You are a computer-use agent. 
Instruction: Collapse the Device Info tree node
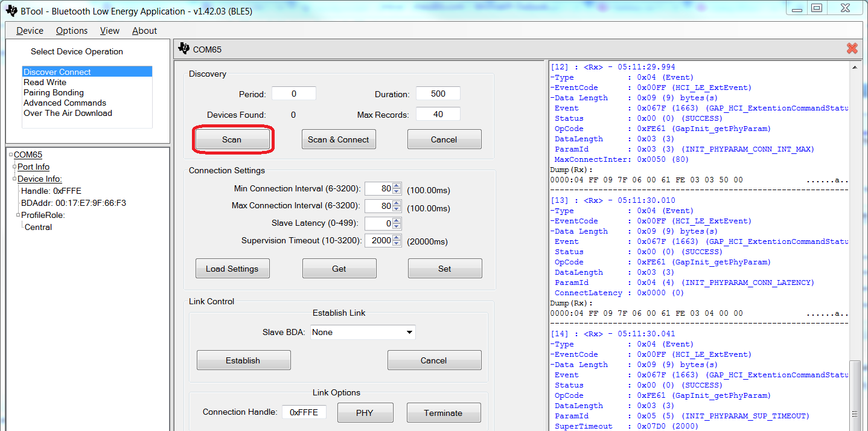[14, 179]
